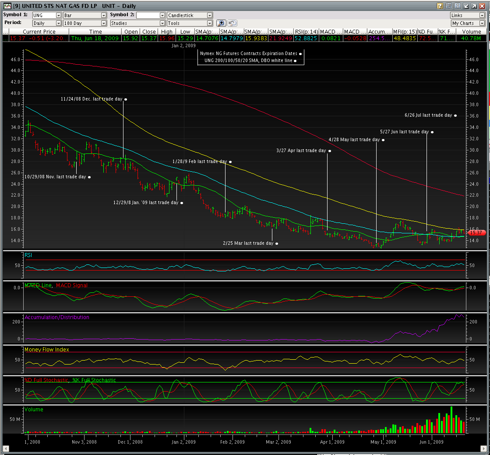Select '6/26 Jul last trade day' annotation

click(428, 115)
